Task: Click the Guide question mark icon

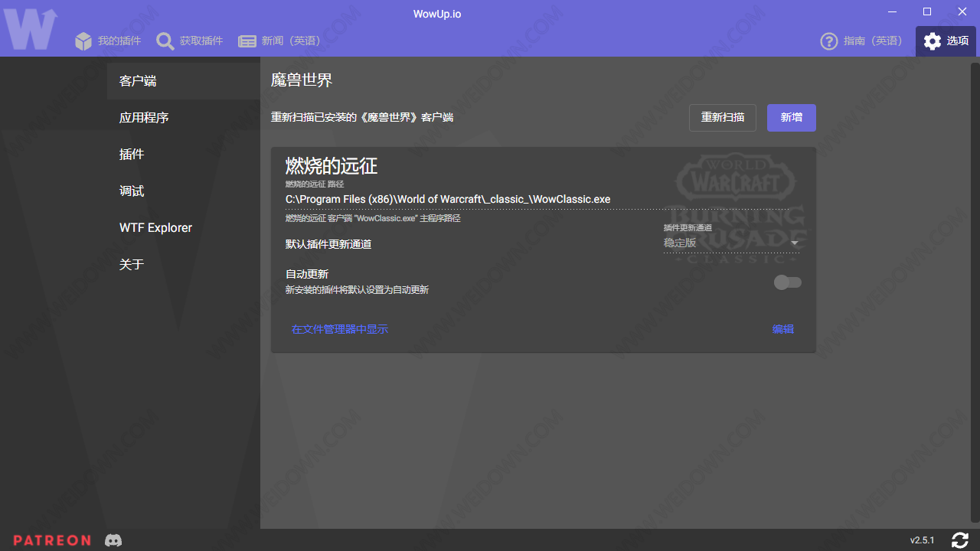Action: click(828, 41)
